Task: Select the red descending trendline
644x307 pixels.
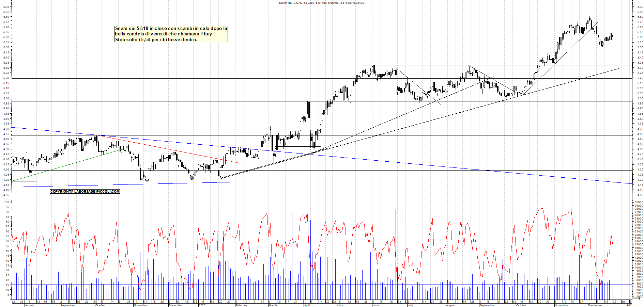Action: pos(170,150)
